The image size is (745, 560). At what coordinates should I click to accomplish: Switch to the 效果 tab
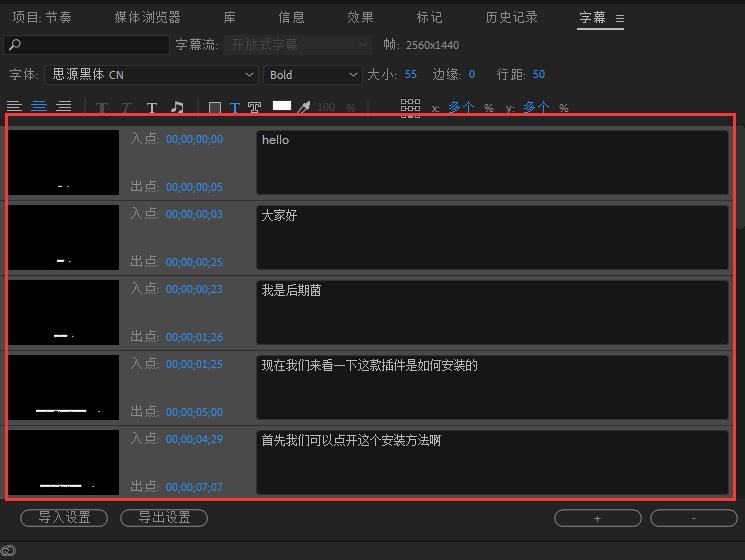(360, 18)
